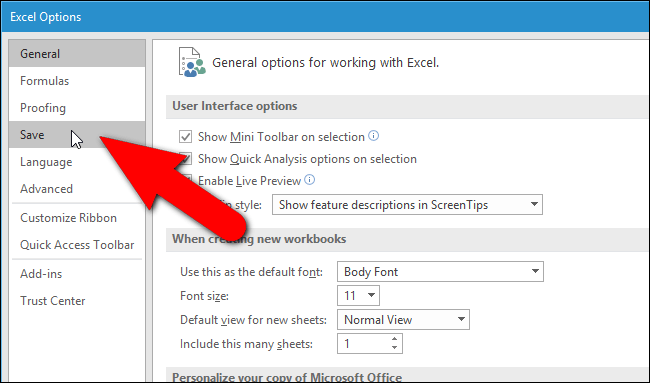Image resolution: width=650 pixels, height=383 pixels.
Task: Increase sheet count with up spinner arrow
Action: [x=394, y=339]
